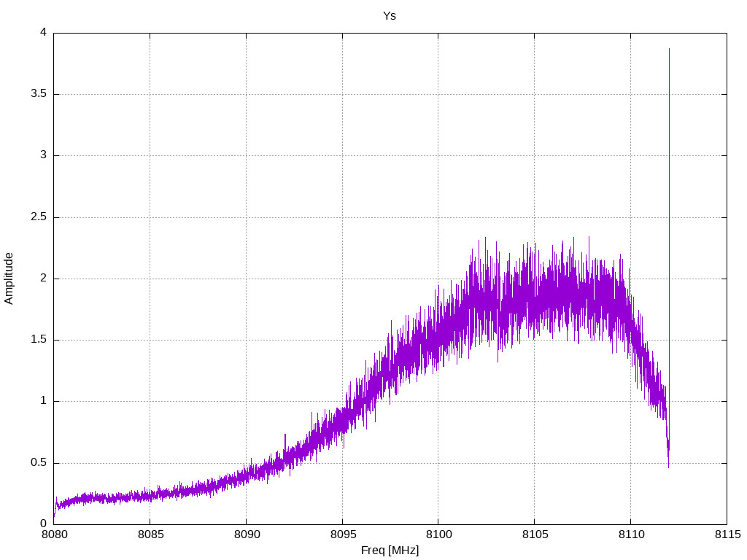Click the y-axis tick label 2.5

(38, 217)
